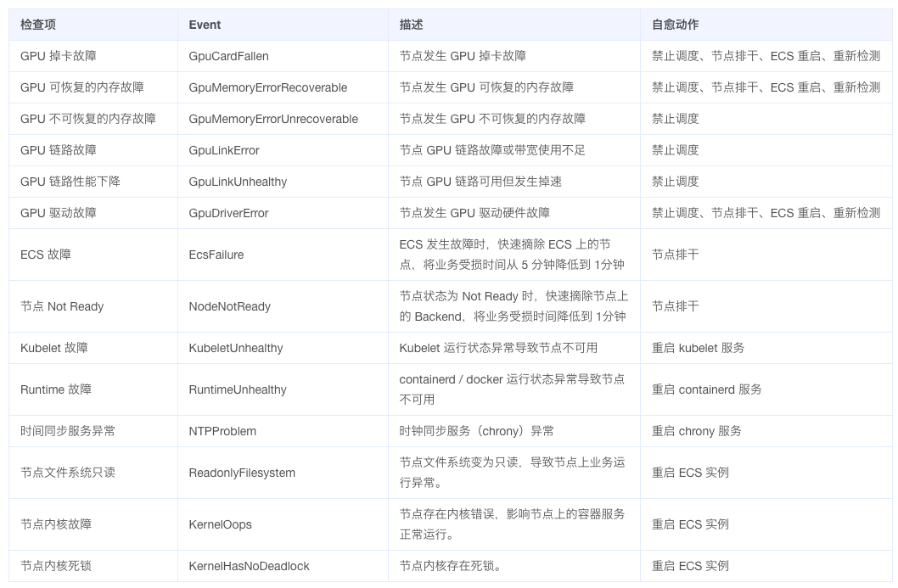Click the NodeNotReady event text
Viewport: 898px width, 588px height.
point(229,306)
